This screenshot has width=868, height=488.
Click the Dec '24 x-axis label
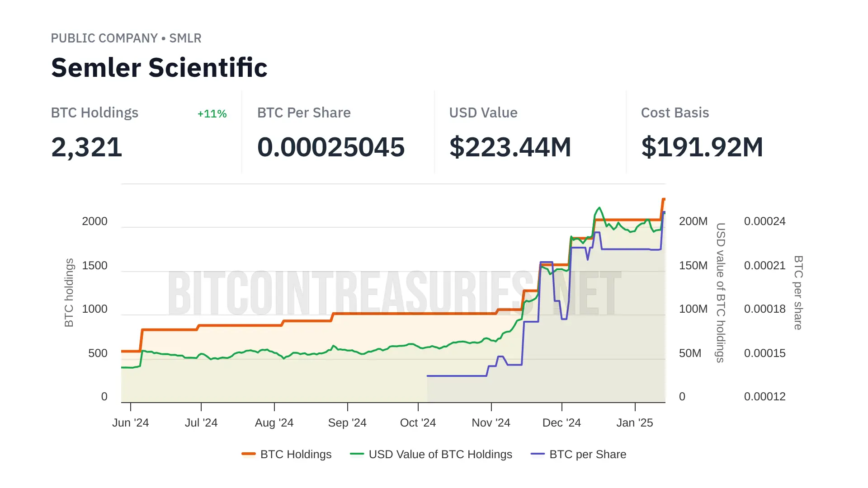pyautogui.click(x=561, y=423)
